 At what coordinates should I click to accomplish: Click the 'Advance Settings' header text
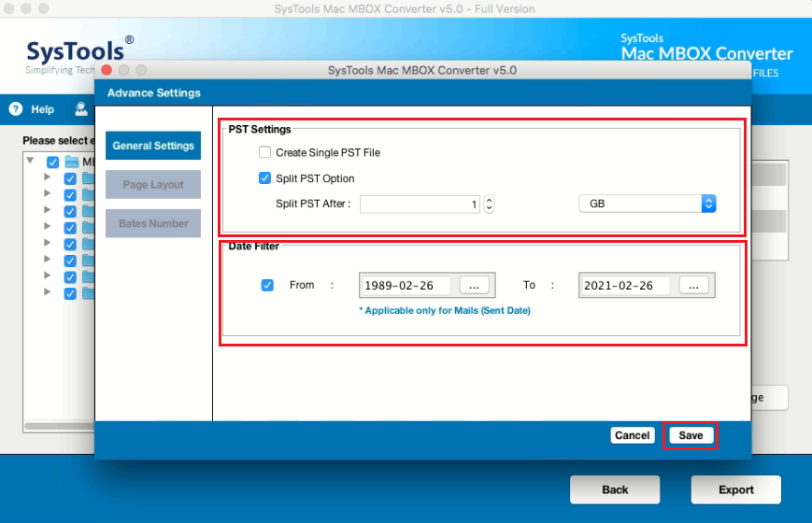click(x=154, y=92)
